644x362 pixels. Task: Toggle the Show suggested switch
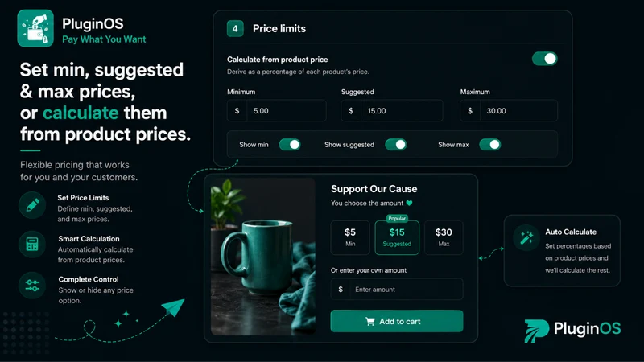pyautogui.click(x=395, y=145)
